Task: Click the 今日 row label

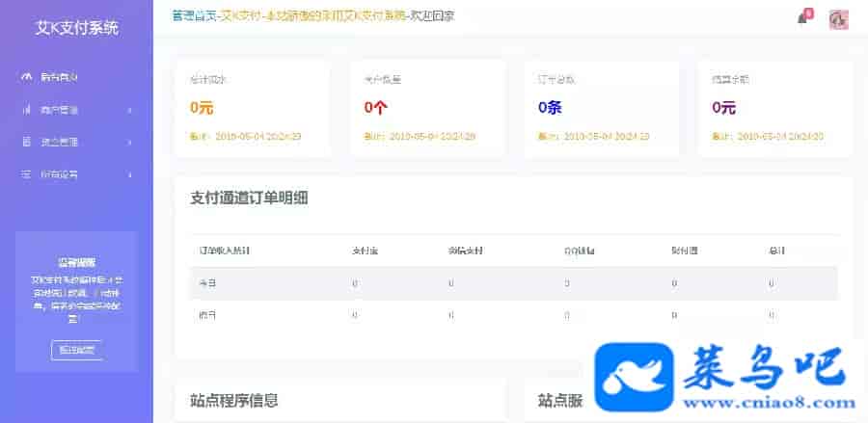Action: coord(207,283)
